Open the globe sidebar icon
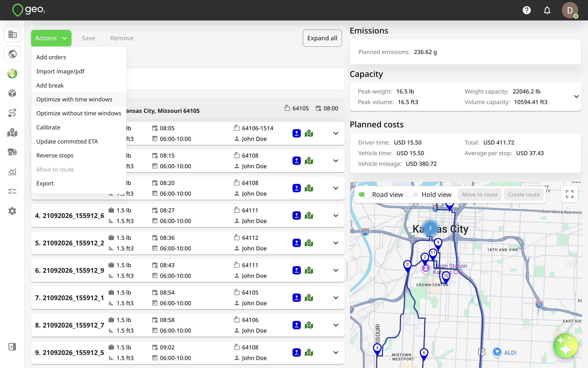 tap(12, 54)
